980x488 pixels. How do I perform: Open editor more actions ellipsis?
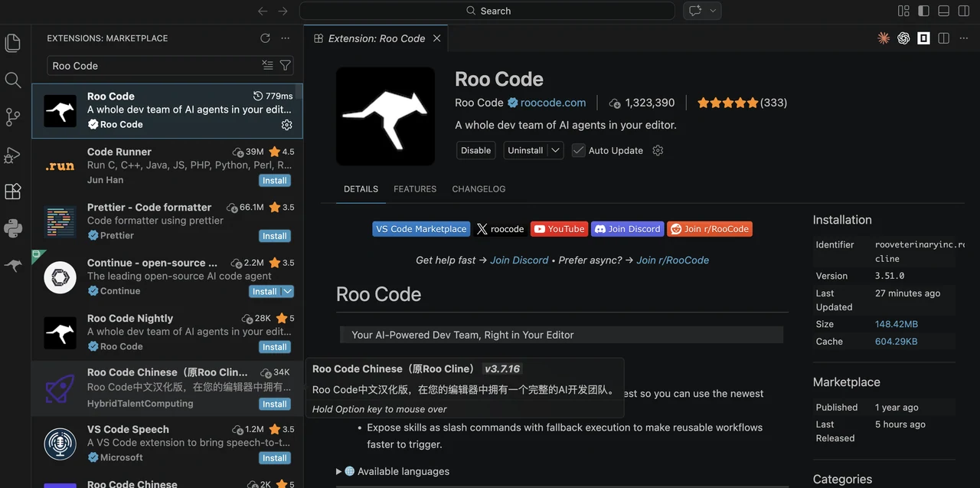(964, 38)
